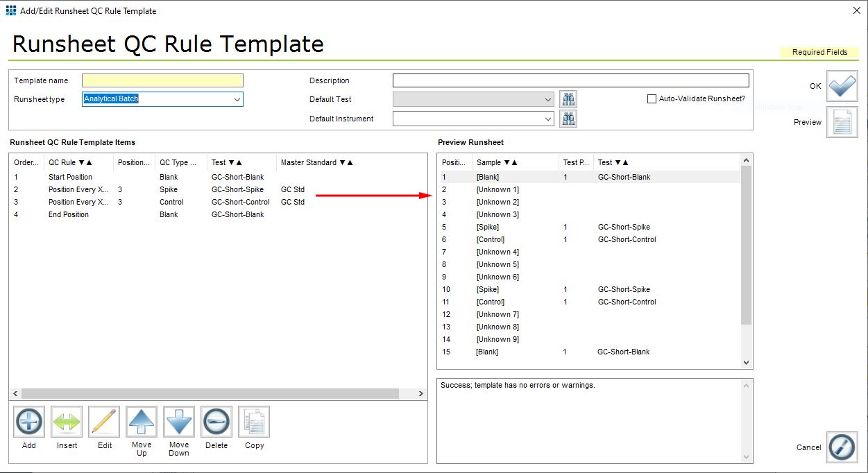This screenshot has width=868, height=473.
Task: Click the Cancel button
Action: click(x=842, y=447)
